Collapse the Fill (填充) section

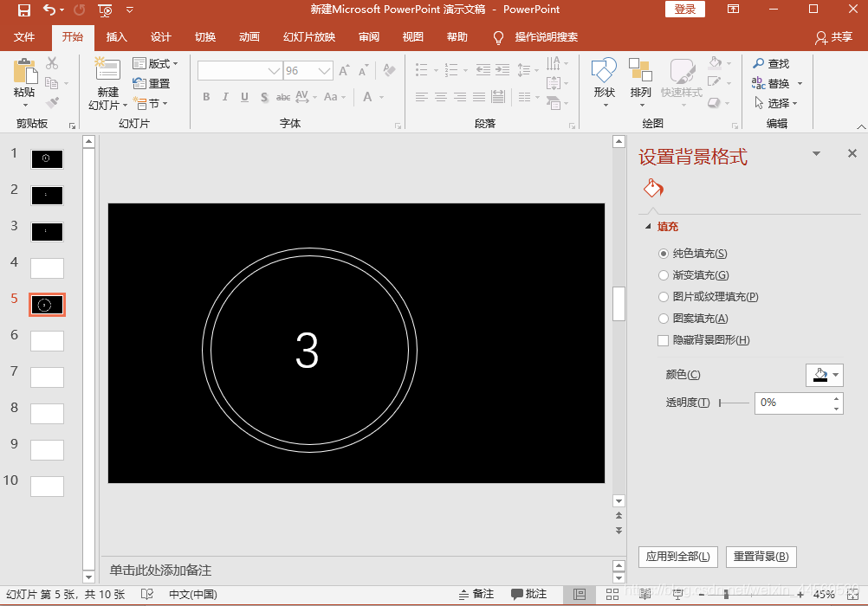pos(648,226)
